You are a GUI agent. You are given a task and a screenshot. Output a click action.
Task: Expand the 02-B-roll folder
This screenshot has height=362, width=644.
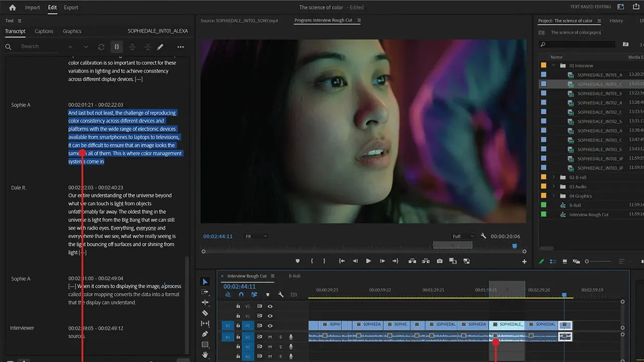tap(554, 177)
